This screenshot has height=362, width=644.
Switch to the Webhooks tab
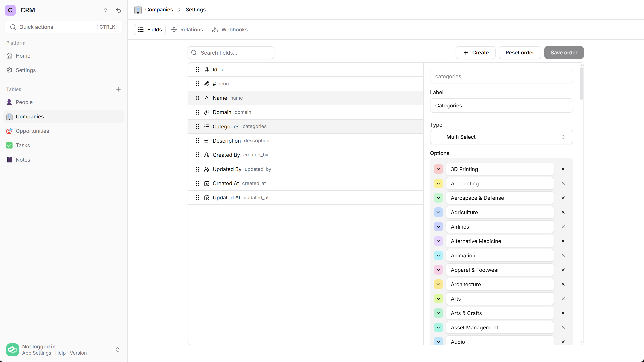tap(230, 30)
